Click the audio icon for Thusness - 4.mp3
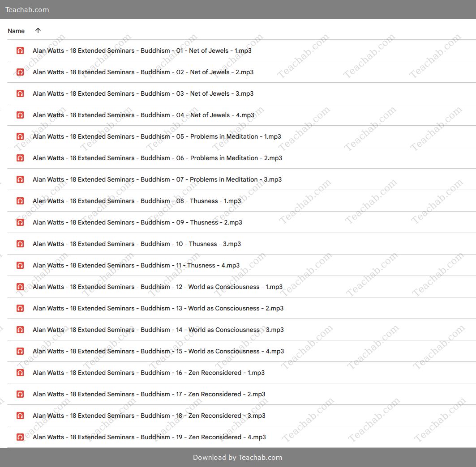 point(20,265)
